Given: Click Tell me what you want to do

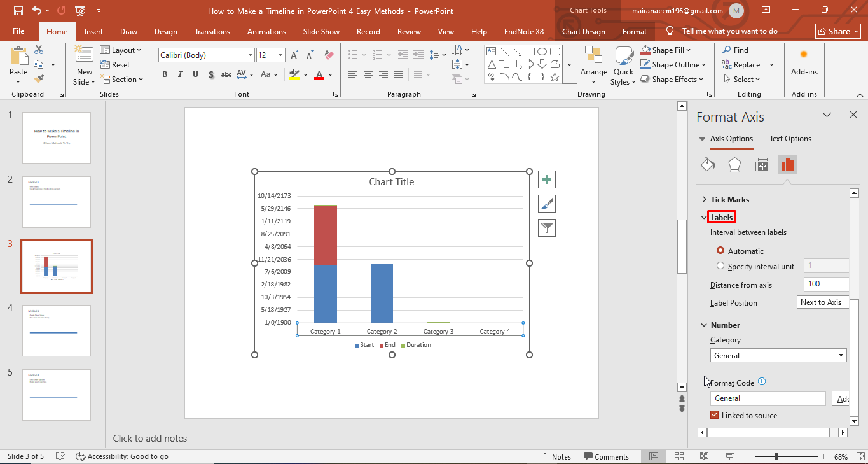Looking at the screenshot, I should (729, 31).
